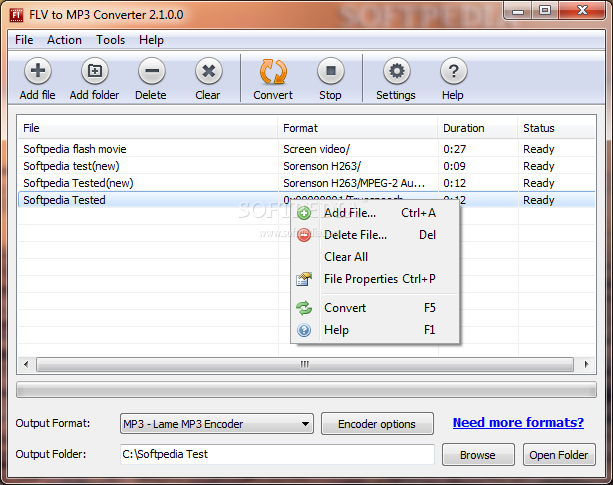Image resolution: width=613 pixels, height=485 pixels.
Task: Choose Add File... in the context menu
Action: click(x=375, y=213)
